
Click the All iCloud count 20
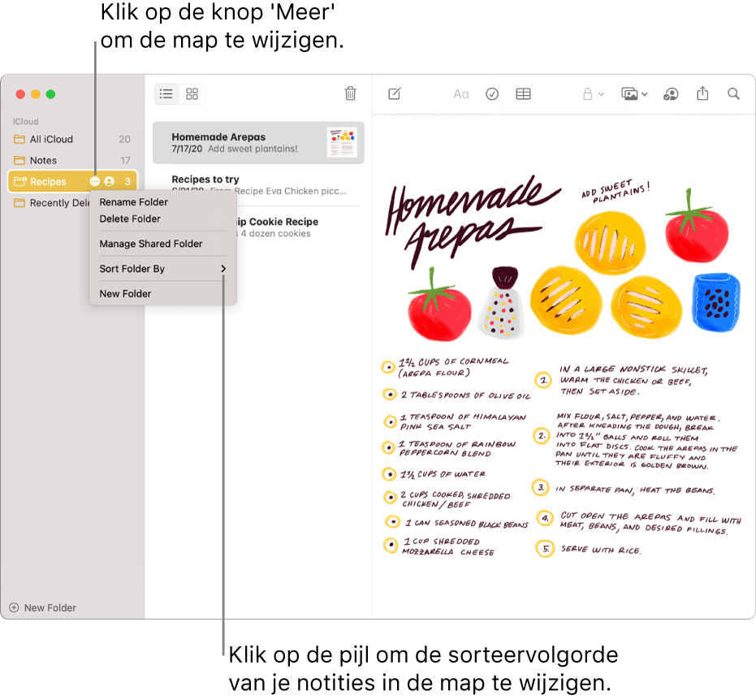tap(125, 140)
